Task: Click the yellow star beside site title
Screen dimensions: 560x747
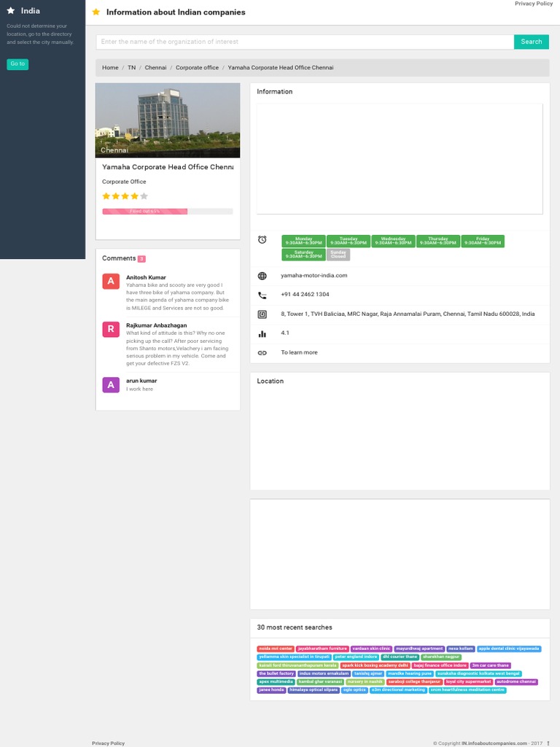Action: [96, 12]
